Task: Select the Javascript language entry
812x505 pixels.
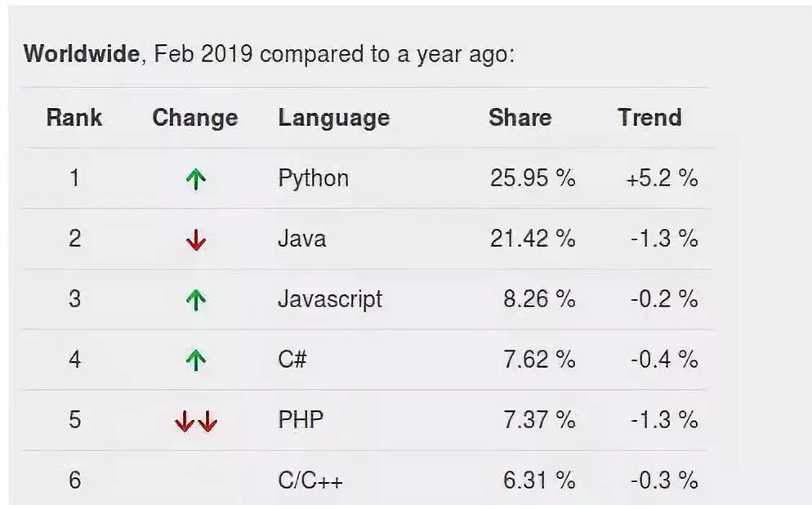Action: (x=330, y=300)
